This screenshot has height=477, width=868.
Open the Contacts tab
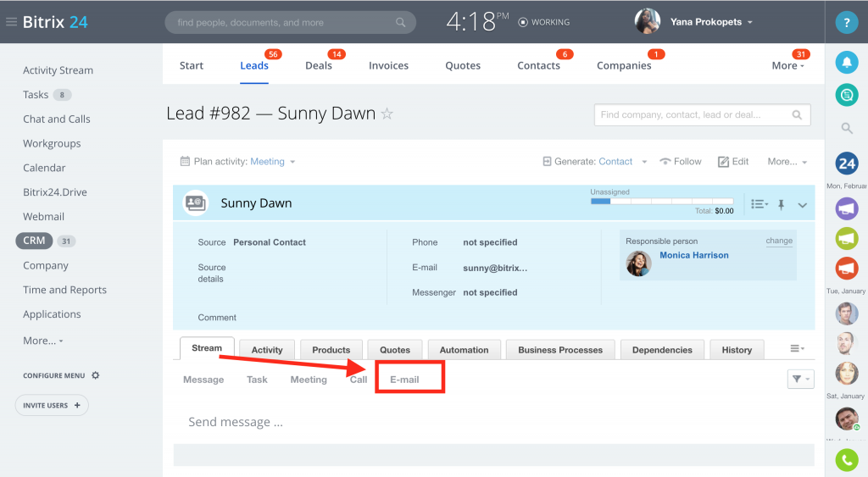pos(538,65)
